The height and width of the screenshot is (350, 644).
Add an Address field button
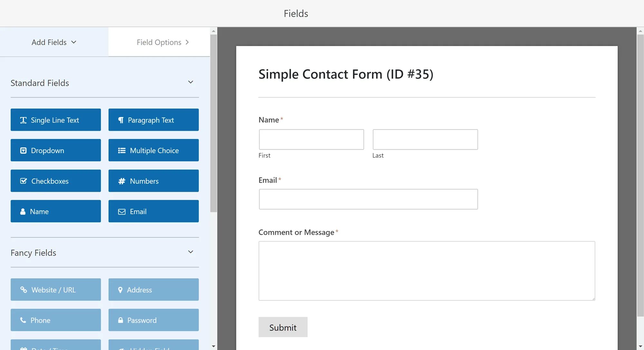154,290
